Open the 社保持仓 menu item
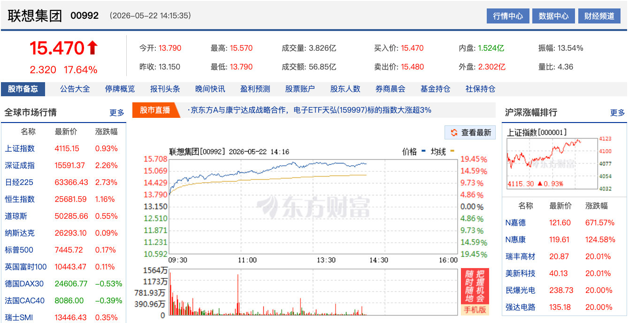The width and height of the screenshot is (644, 323). click(481, 89)
